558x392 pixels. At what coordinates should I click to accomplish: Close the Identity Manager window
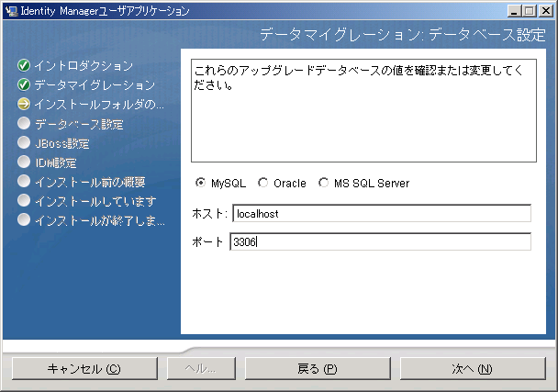click(545, 11)
